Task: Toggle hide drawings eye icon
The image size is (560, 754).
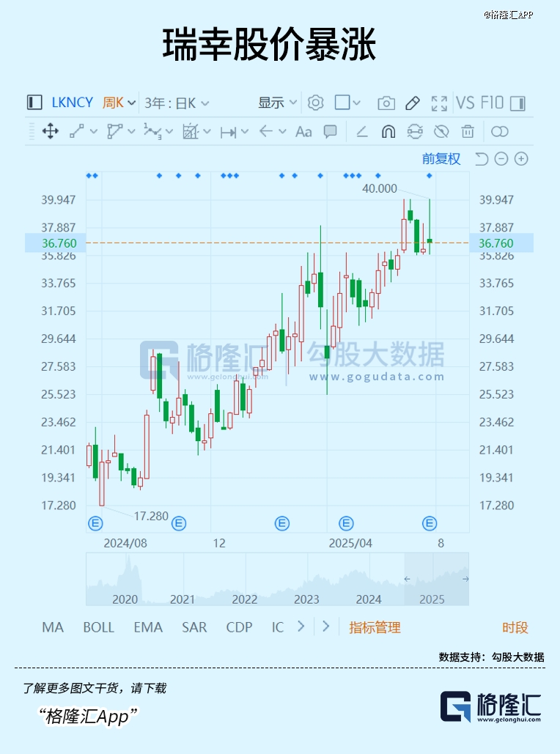Action: (x=441, y=132)
